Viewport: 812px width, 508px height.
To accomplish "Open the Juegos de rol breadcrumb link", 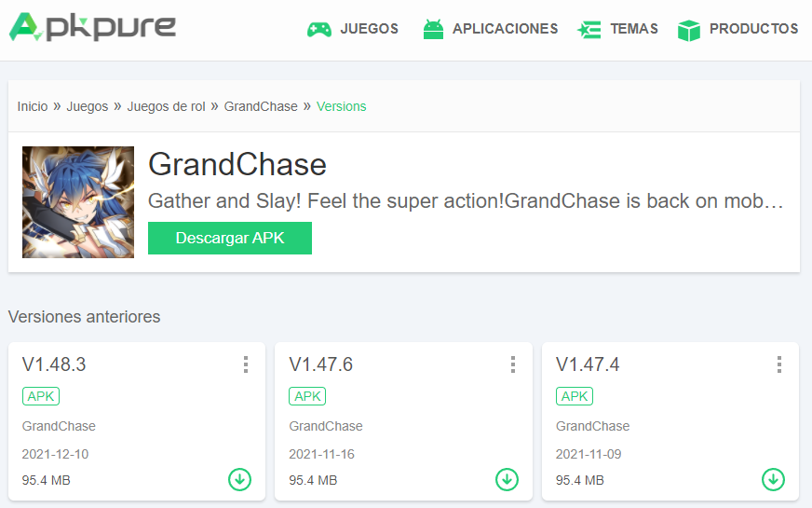I will [166, 106].
